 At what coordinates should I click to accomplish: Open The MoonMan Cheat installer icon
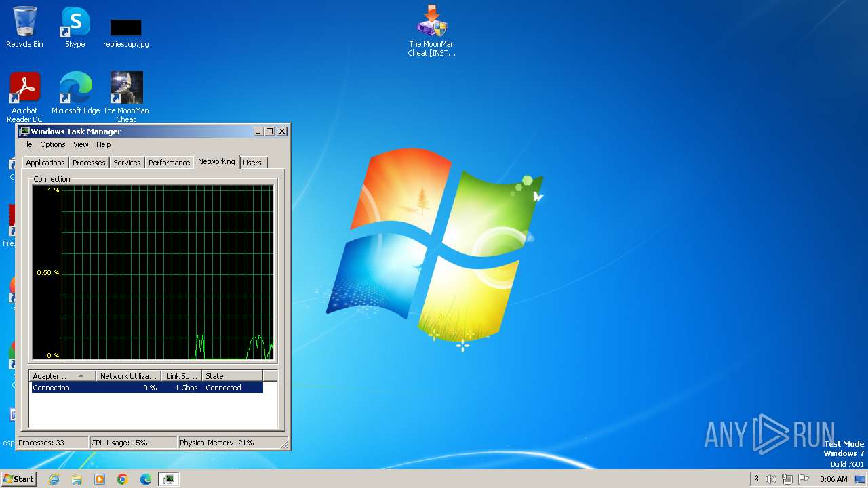(432, 30)
